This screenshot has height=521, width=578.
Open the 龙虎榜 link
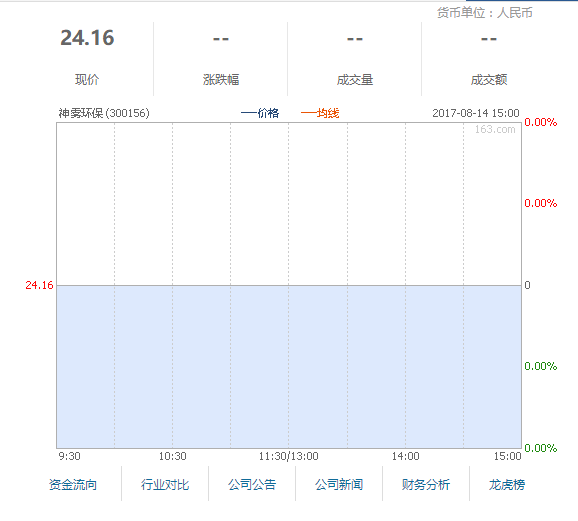[x=507, y=484]
